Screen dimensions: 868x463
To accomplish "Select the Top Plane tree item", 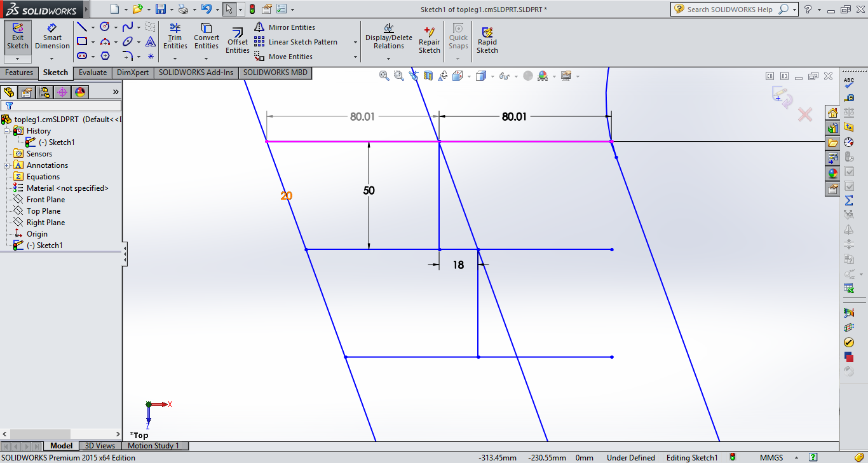I will click(x=44, y=211).
